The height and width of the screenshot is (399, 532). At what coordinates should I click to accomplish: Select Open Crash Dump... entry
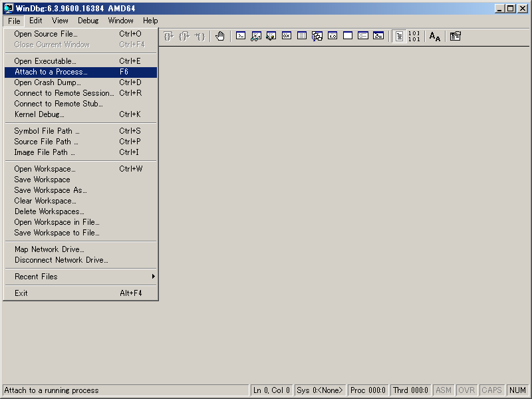(x=80, y=82)
